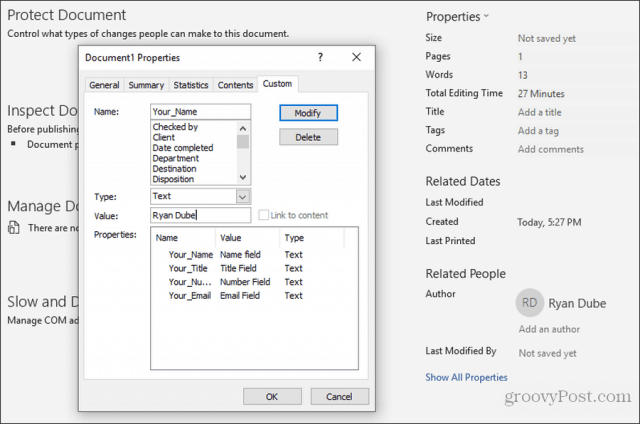The image size is (640, 424).
Task: Click Add comments field
Action: pyautogui.click(x=551, y=149)
